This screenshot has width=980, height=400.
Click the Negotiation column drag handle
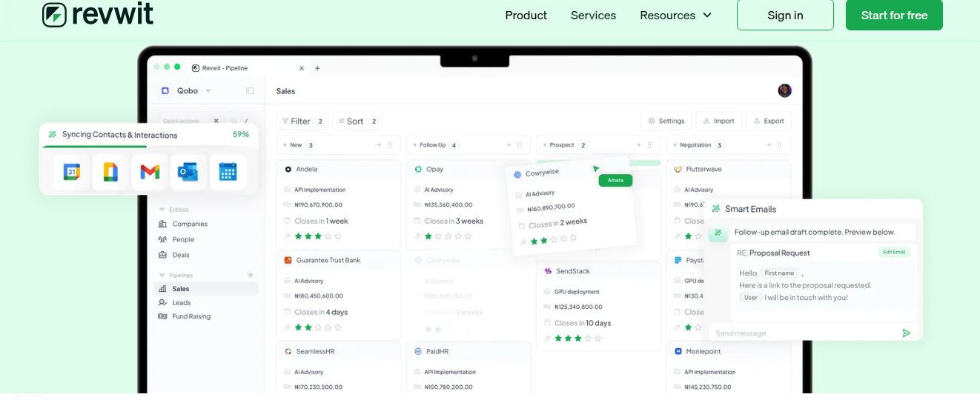pos(779,145)
